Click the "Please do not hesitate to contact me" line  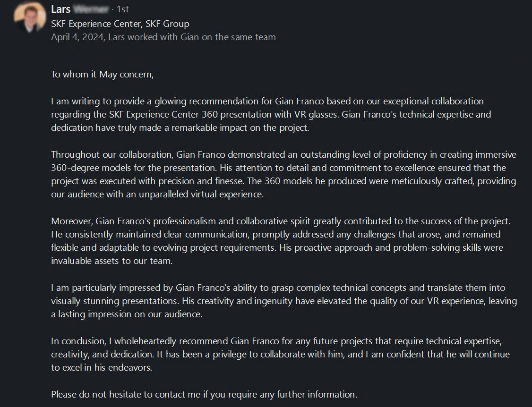(204, 394)
